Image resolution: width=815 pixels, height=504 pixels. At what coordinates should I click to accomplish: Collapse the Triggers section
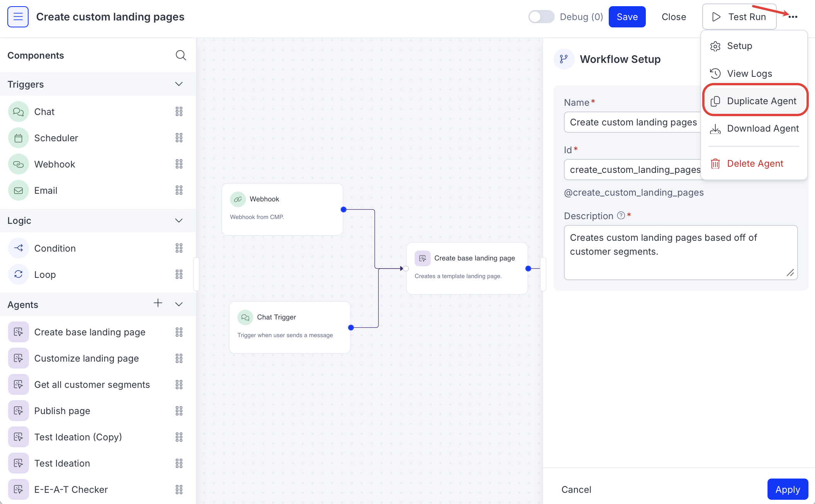(179, 84)
